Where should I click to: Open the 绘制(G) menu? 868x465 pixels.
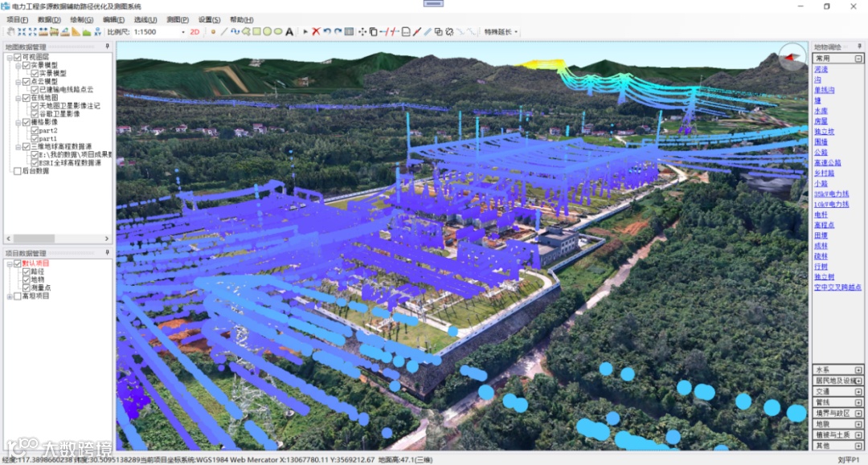81,19
